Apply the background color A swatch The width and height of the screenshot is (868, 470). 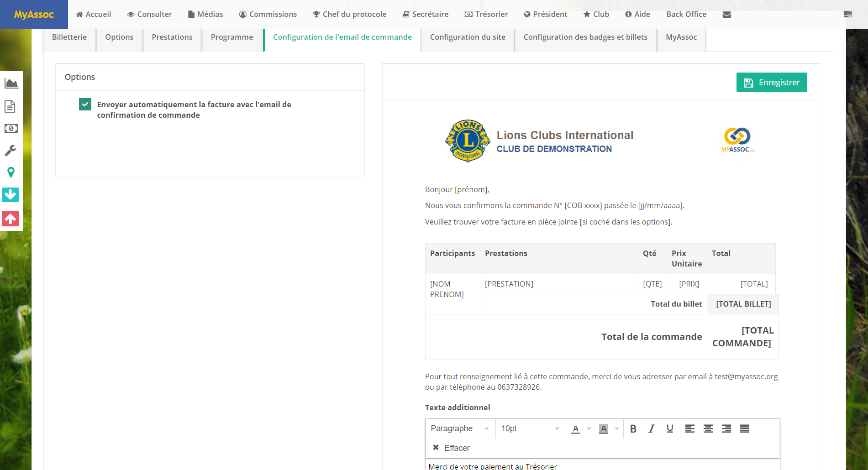[x=604, y=428]
